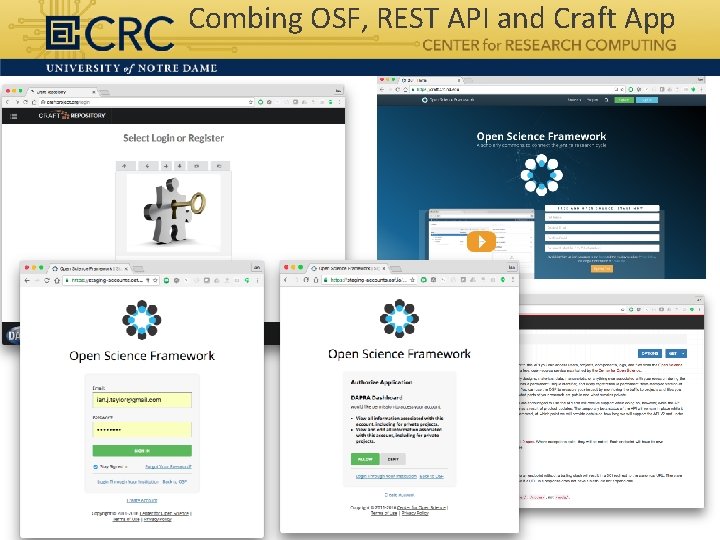The image size is (720, 540).
Task: Close the Open Science Framework tab in login window
Action: (x=126, y=269)
